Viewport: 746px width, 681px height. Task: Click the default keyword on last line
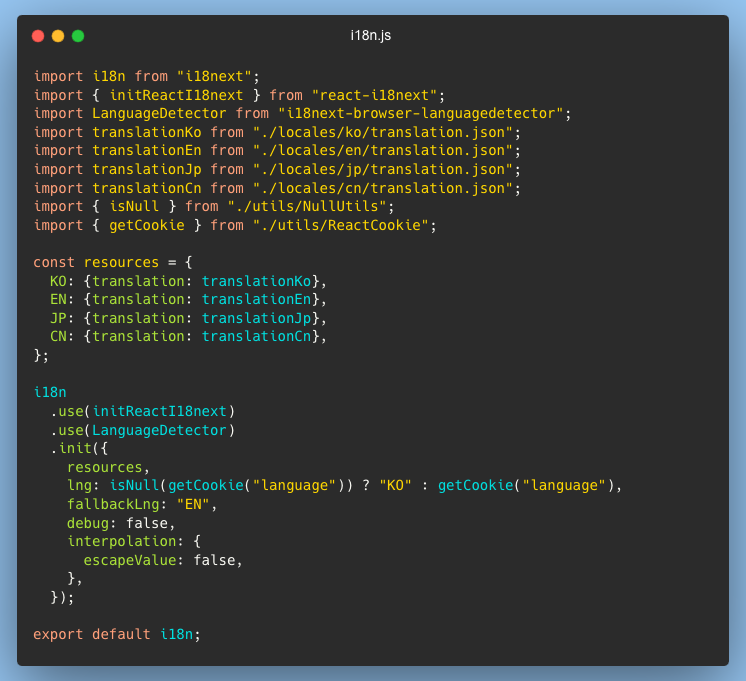[121, 635]
